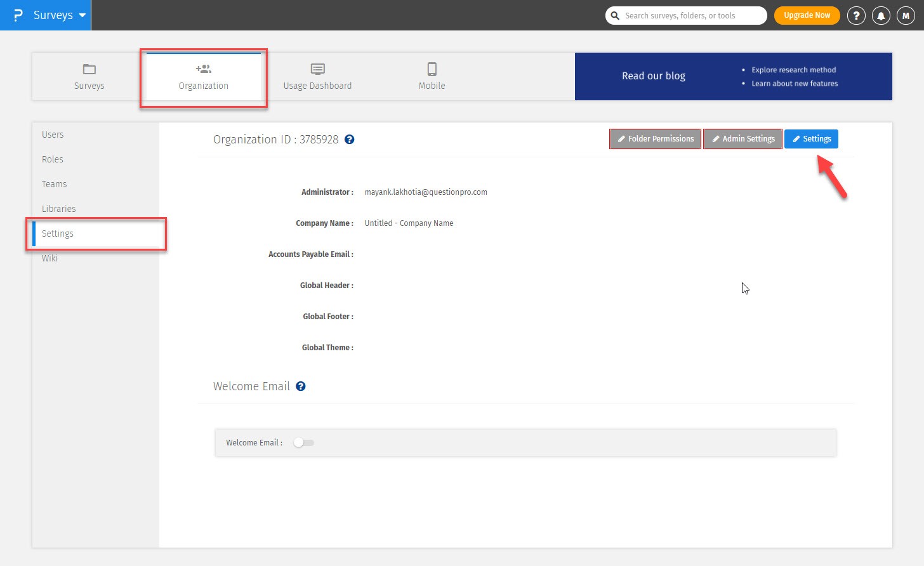Open the notifications bell icon
Viewport: 924px width, 566px height.
tap(881, 16)
